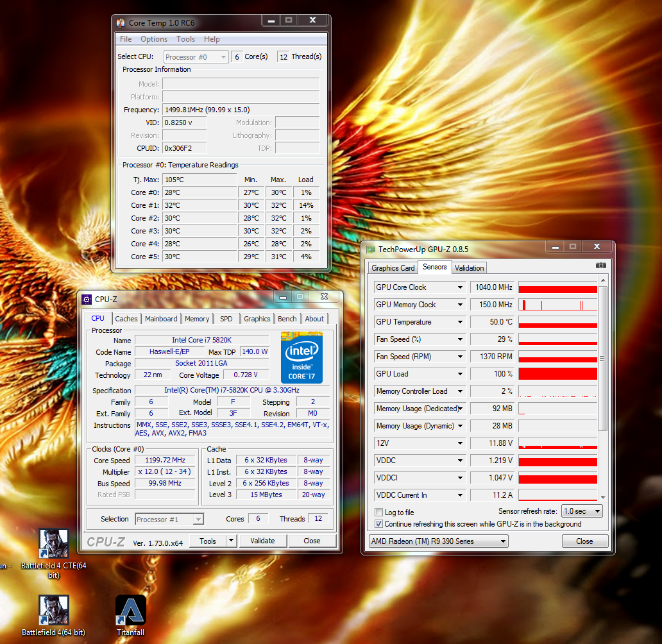Click the GPU-Z title bar icon
This screenshot has width=662, height=644.
[371, 249]
